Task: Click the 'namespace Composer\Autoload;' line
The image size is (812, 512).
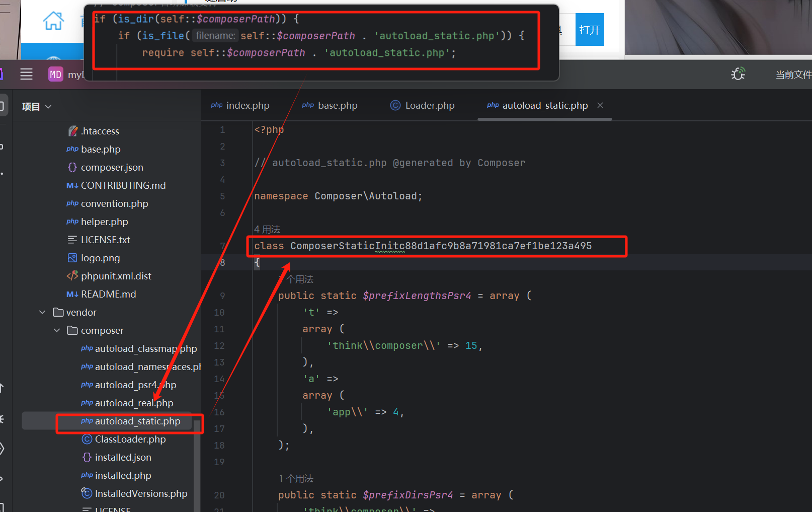Action: click(x=338, y=196)
